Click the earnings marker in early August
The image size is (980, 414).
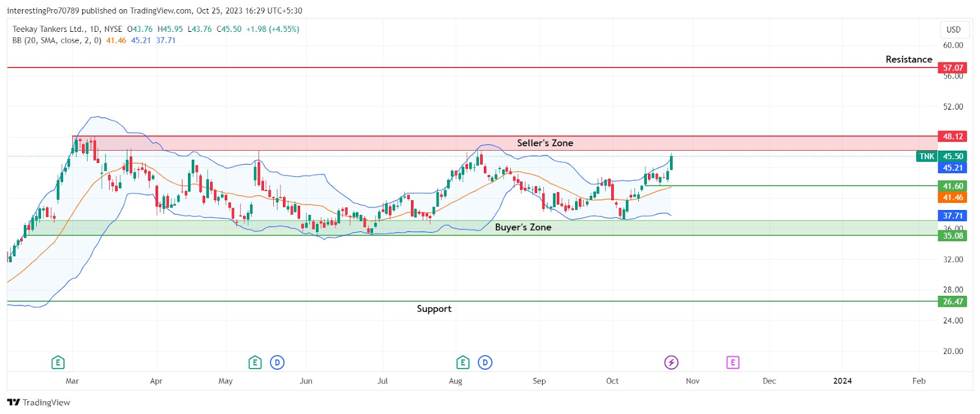click(463, 363)
